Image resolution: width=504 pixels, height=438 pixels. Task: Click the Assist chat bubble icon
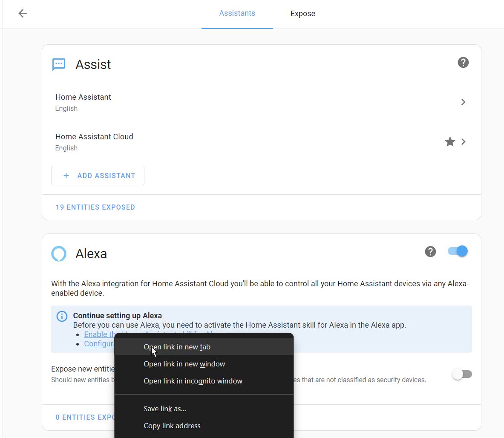59,64
